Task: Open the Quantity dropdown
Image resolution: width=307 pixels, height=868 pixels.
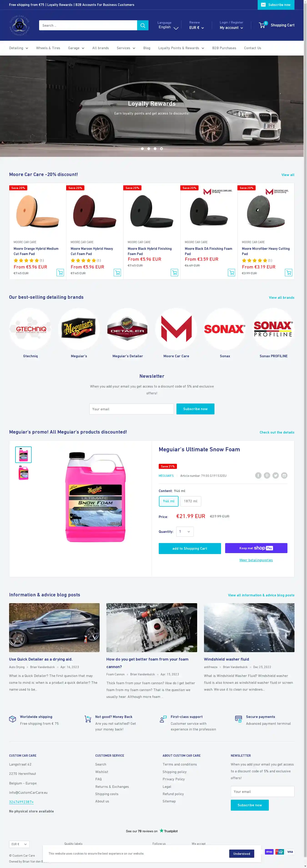Action: point(185,531)
